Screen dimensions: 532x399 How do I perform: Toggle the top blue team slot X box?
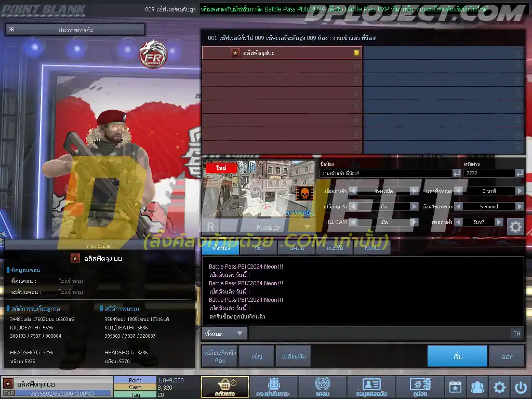tap(517, 52)
